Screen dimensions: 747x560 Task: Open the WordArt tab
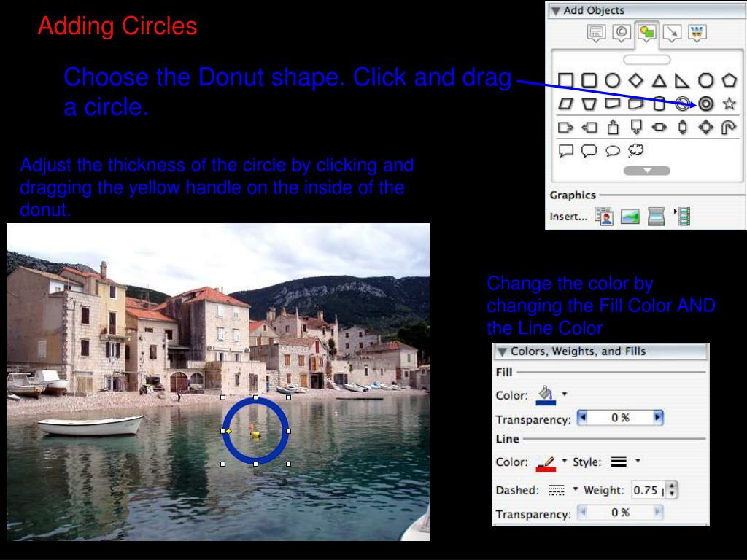pyautogui.click(x=697, y=33)
